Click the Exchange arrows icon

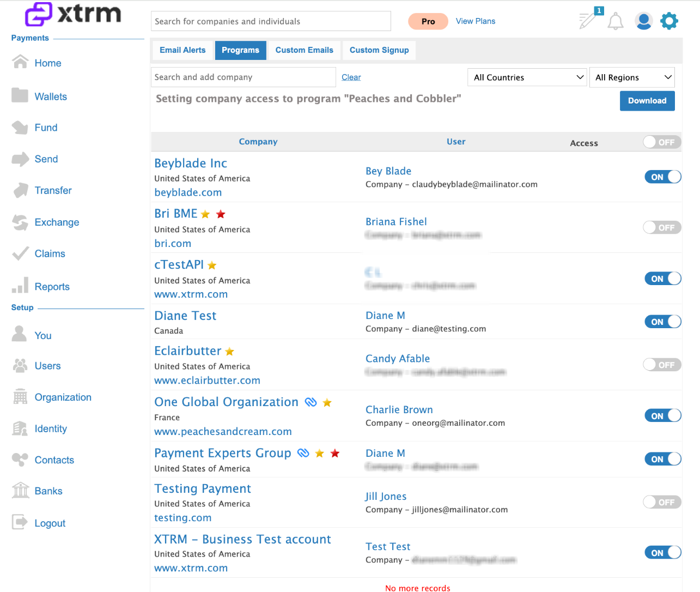(x=20, y=222)
